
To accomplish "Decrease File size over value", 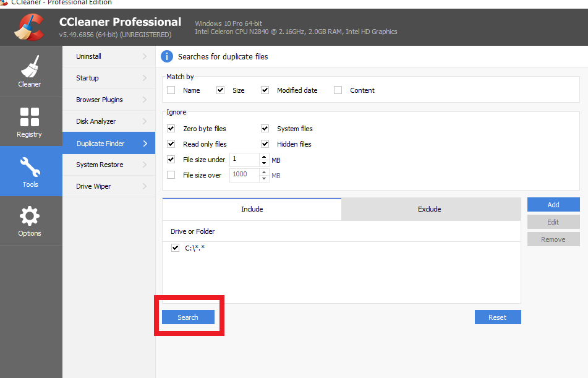I will [x=264, y=178].
